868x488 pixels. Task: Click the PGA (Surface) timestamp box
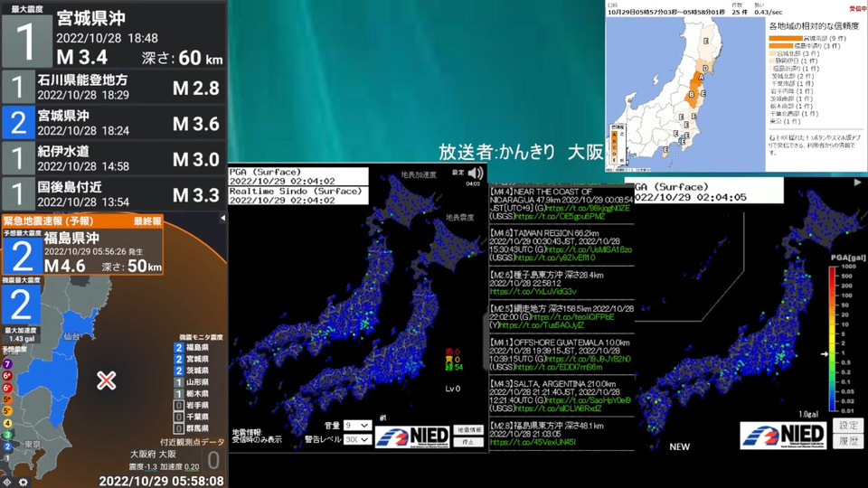(x=298, y=176)
